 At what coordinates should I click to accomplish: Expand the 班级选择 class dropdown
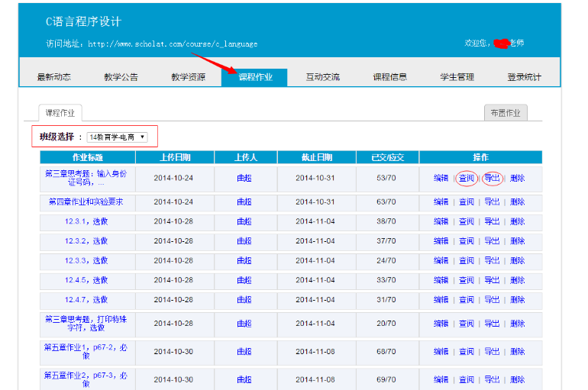pos(118,137)
